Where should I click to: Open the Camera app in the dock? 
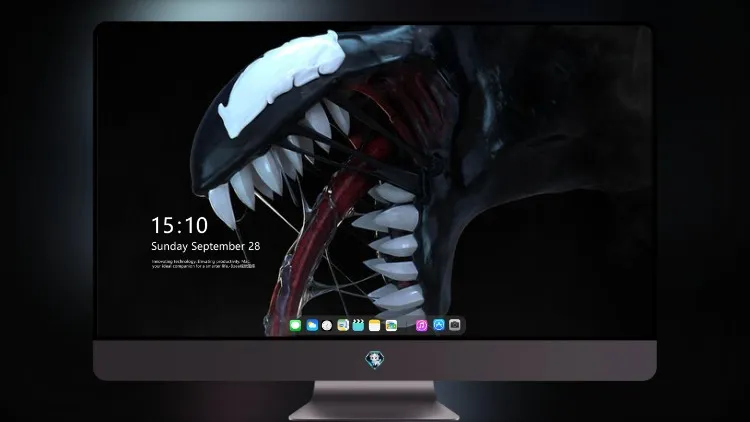coord(454,325)
